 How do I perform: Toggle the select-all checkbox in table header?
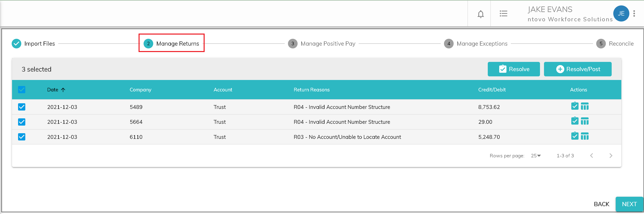click(22, 90)
